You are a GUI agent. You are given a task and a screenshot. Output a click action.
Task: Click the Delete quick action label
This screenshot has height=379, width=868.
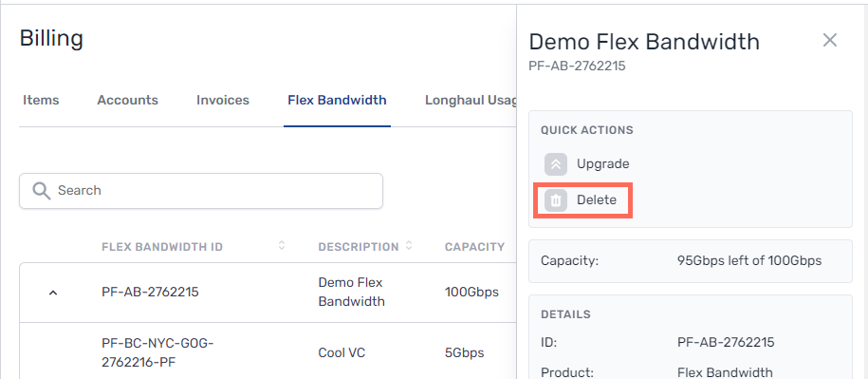tap(596, 200)
